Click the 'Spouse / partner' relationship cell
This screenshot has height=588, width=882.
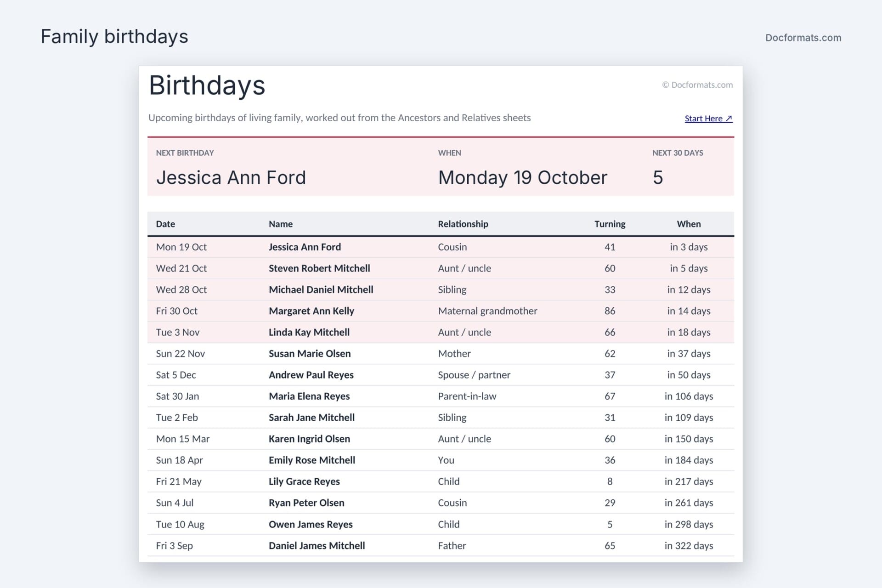click(x=474, y=375)
